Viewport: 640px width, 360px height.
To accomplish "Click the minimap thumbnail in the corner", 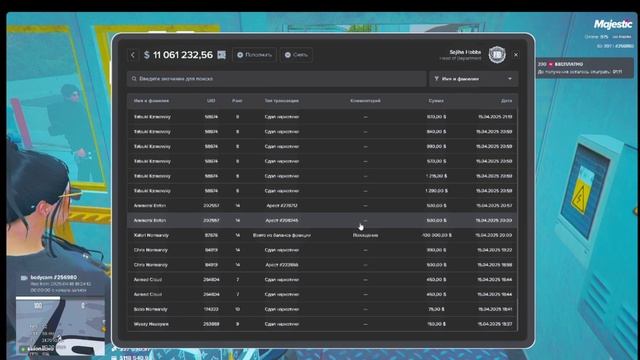I will [x=60, y=326].
